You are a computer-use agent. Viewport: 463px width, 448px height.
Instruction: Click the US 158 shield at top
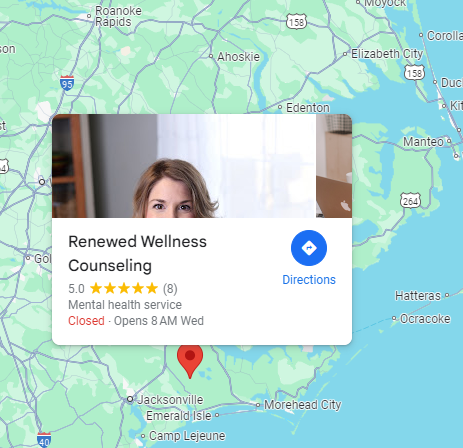coord(296,21)
